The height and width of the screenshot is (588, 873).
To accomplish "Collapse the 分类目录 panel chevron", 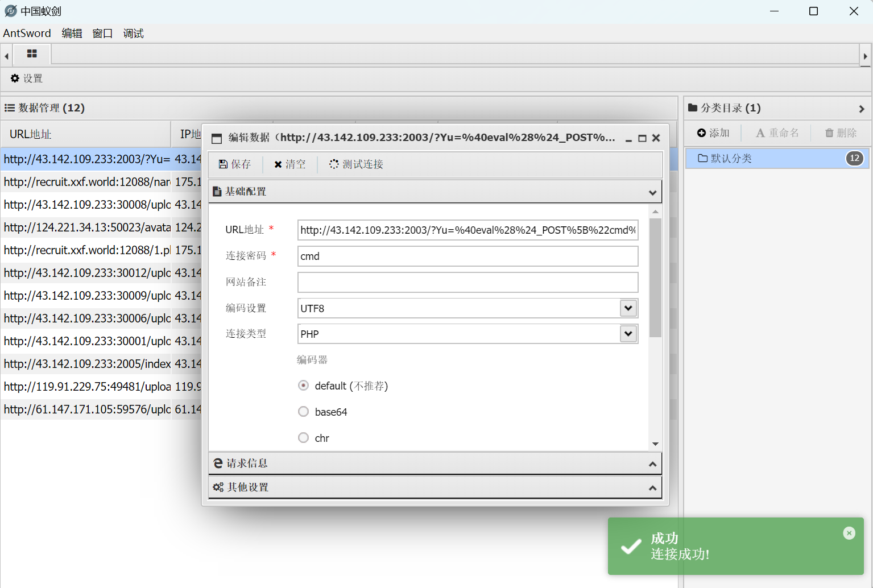I will coord(862,109).
